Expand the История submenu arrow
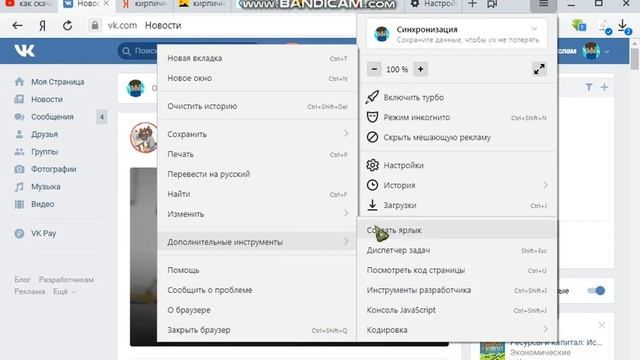640x360 pixels. click(546, 185)
